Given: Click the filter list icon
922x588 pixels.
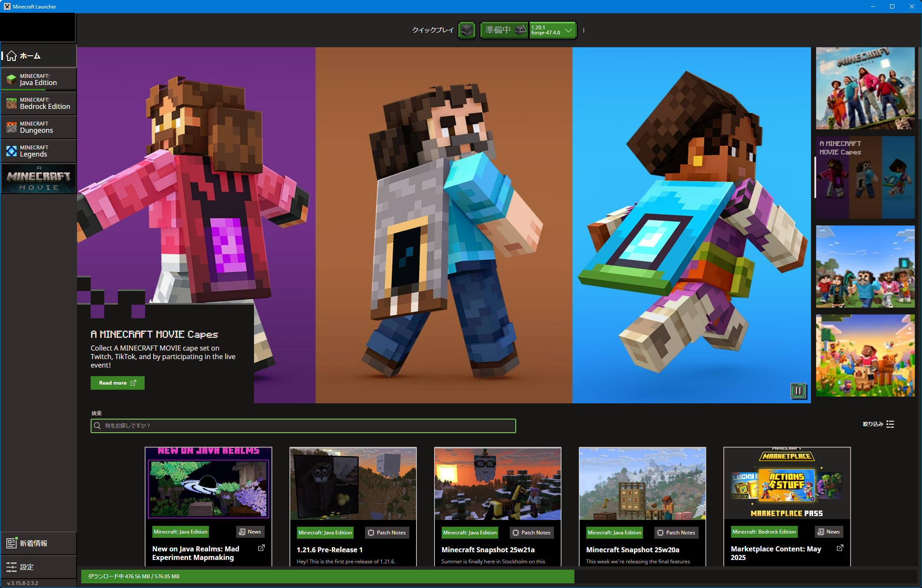Looking at the screenshot, I should pyautogui.click(x=890, y=424).
